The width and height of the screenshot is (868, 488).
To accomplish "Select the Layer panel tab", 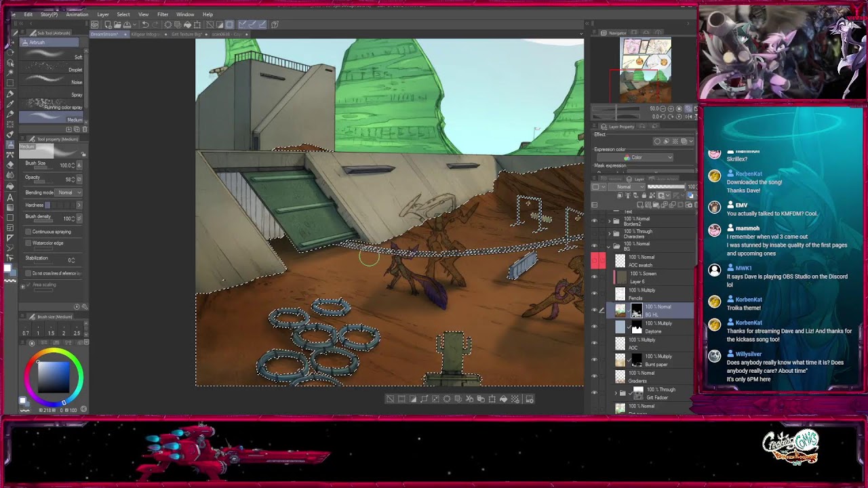I will (635, 179).
